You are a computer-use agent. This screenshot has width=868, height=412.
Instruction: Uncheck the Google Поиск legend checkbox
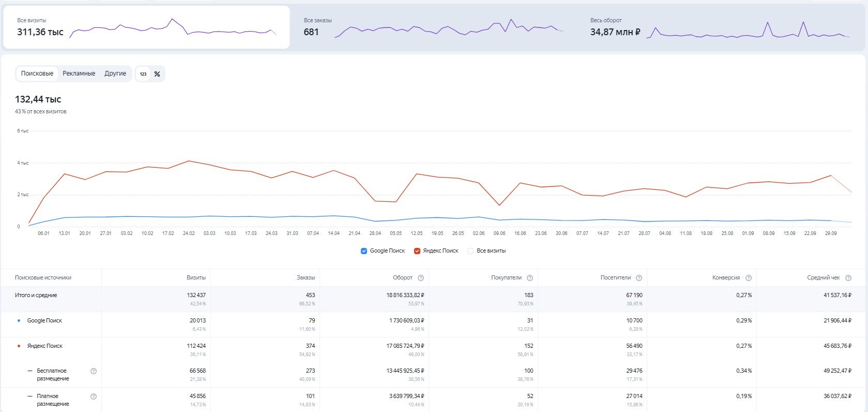click(x=364, y=251)
